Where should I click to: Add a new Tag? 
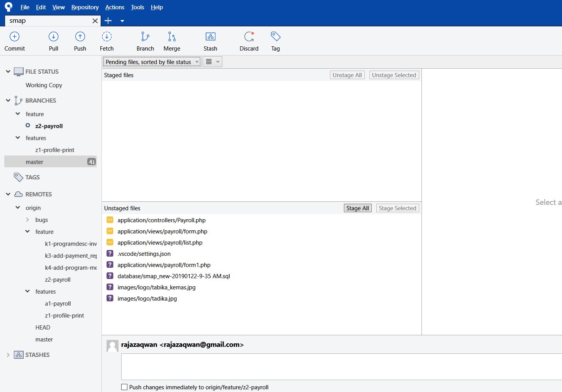275,41
